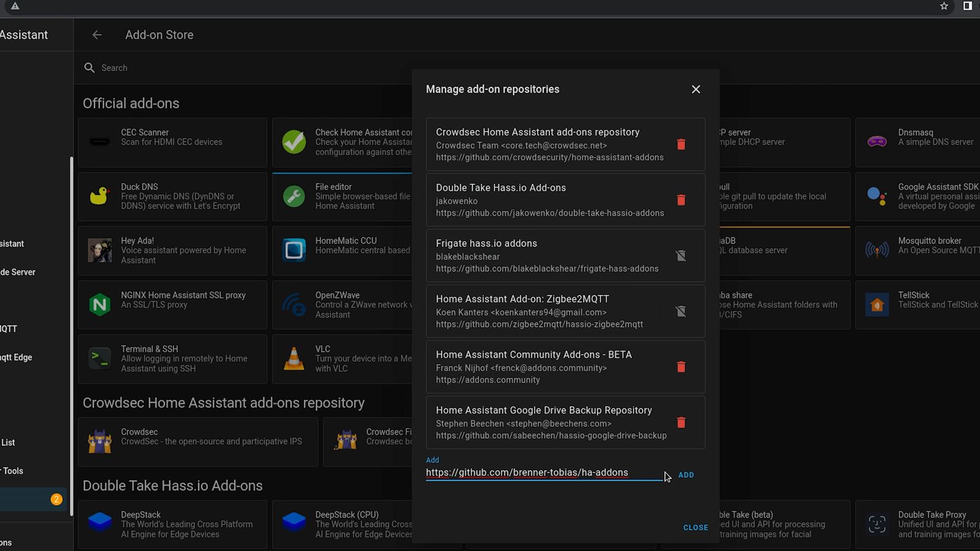980x551 pixels.
Task: Click the disabled trash icon for Zigbee2MQTT
Action: (x=680, y=312)
